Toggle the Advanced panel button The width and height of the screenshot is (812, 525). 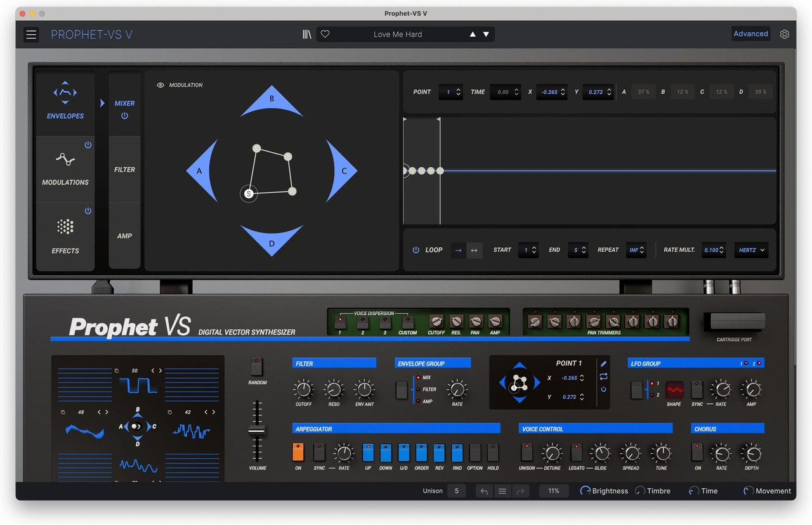(750, 34)
